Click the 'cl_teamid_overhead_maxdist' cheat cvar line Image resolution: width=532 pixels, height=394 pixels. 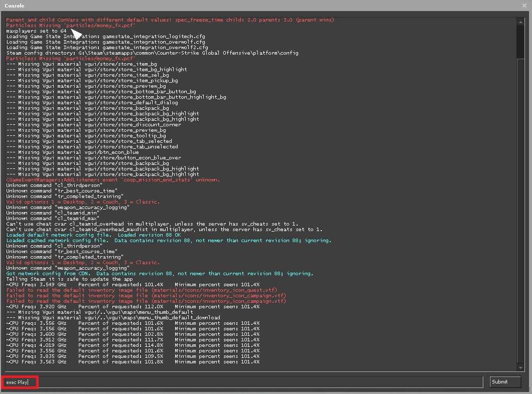tap(164, 230)
